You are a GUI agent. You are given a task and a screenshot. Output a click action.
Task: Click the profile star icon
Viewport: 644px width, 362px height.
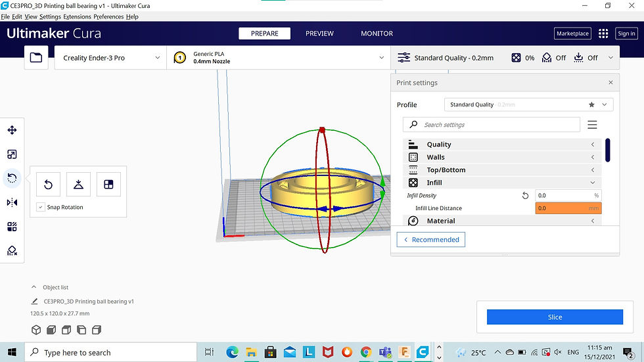coord(591,104)
